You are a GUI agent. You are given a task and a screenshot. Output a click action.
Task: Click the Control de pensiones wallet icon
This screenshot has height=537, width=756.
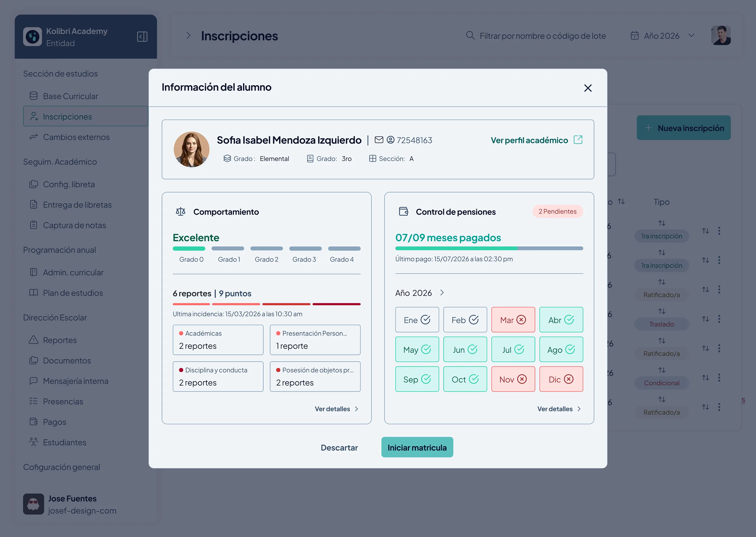[404, 211]
